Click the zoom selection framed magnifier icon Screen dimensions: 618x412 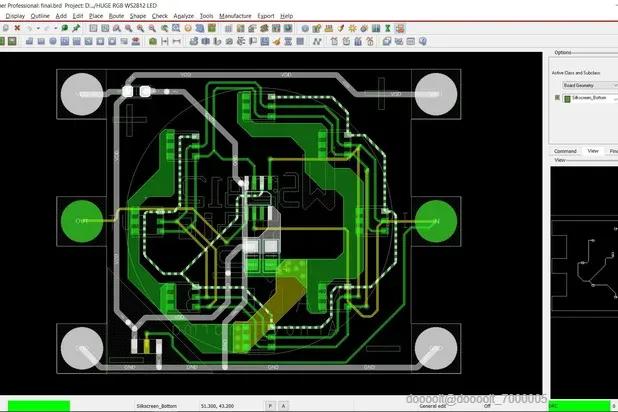tap(176, 28)
